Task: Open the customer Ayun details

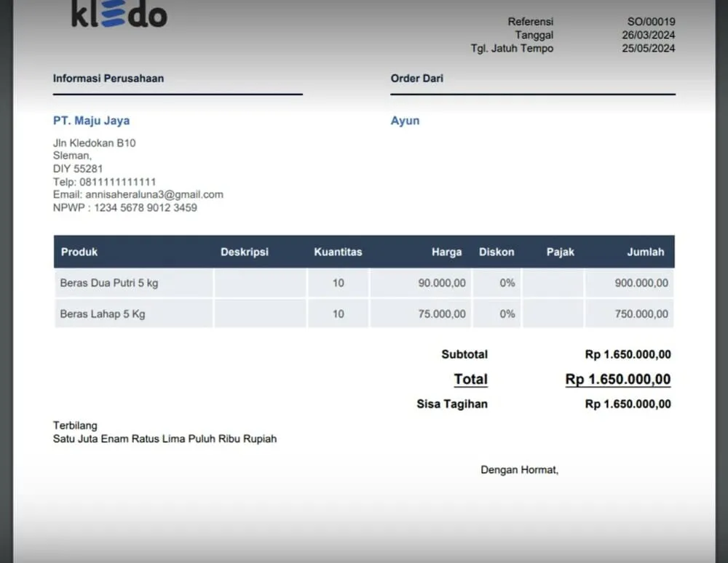Action: [405, 121]
